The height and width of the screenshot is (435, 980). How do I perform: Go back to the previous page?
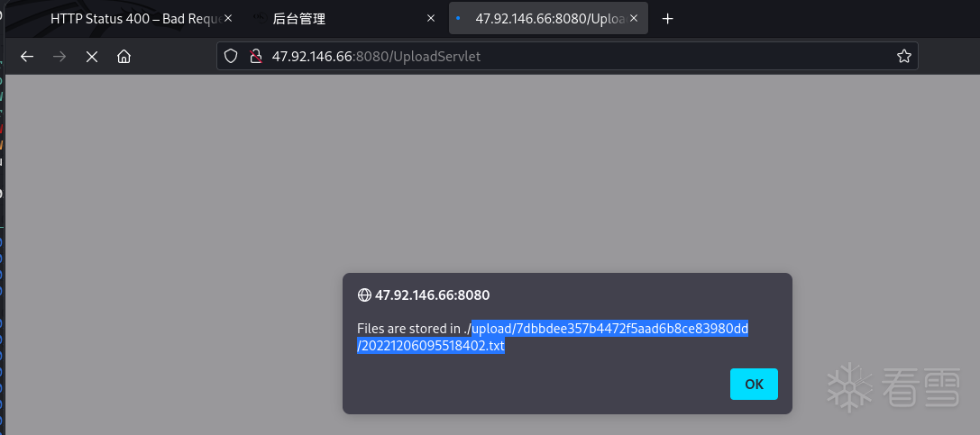(x=27, y=57)
